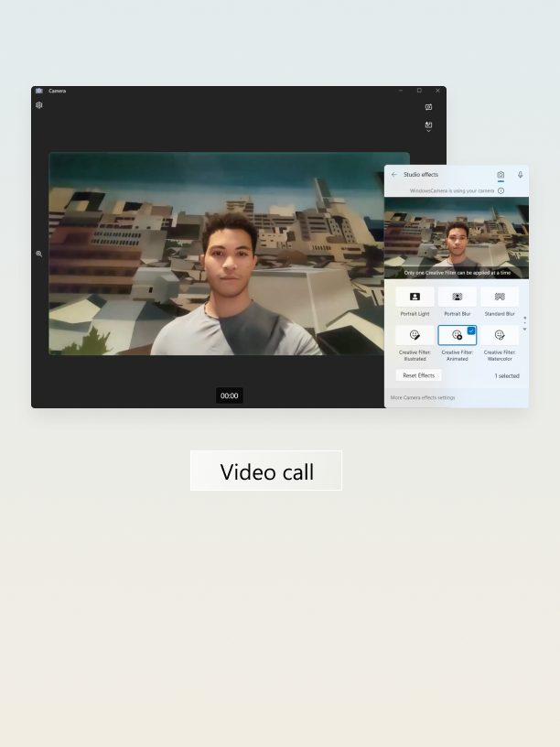
Task: Click the '1 selected' text
Action: coord(507,376)
